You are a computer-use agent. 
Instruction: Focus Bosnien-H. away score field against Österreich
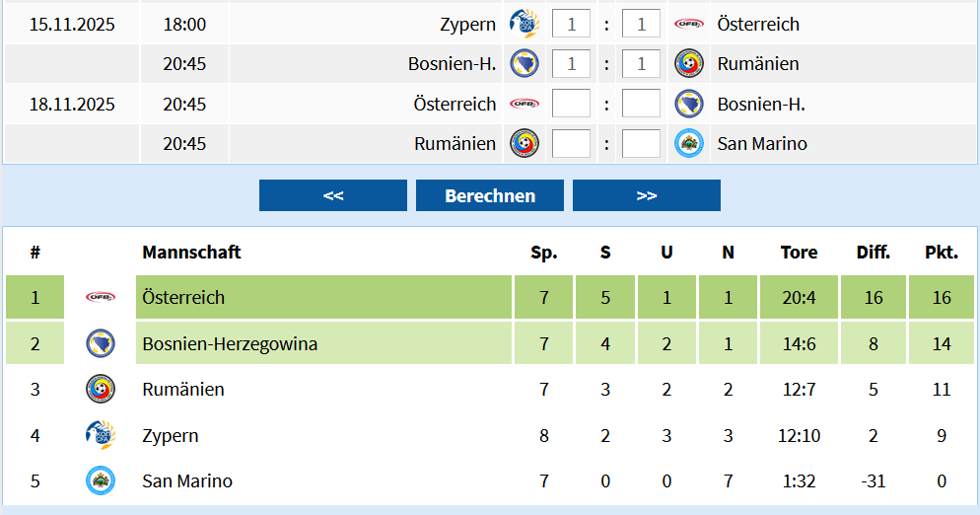pos(641,104)
